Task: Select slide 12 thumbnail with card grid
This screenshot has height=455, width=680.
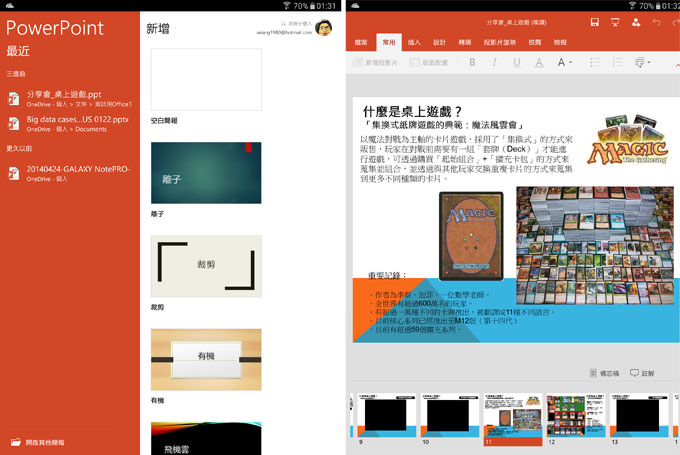Action: [x=575, y=415]
